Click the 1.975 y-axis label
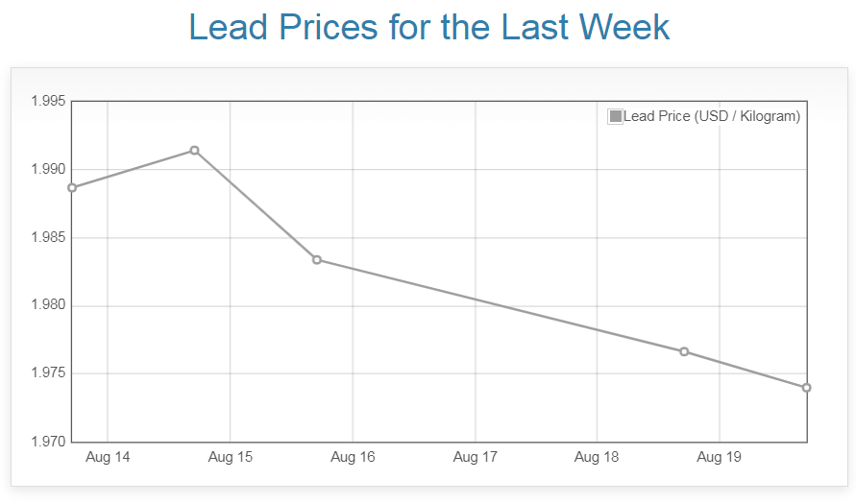 tap(47, 374)
